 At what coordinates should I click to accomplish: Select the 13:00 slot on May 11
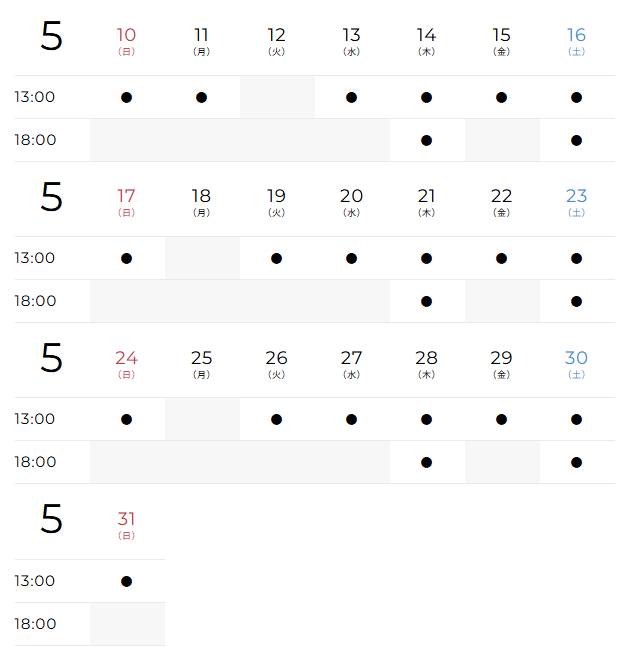(201, 98)
